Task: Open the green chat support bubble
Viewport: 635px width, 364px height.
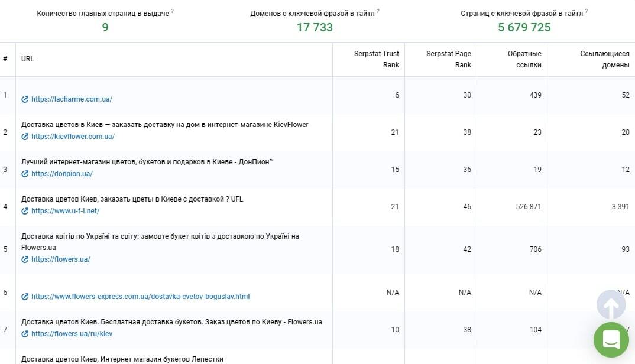Action: click(x=611, y=339)
